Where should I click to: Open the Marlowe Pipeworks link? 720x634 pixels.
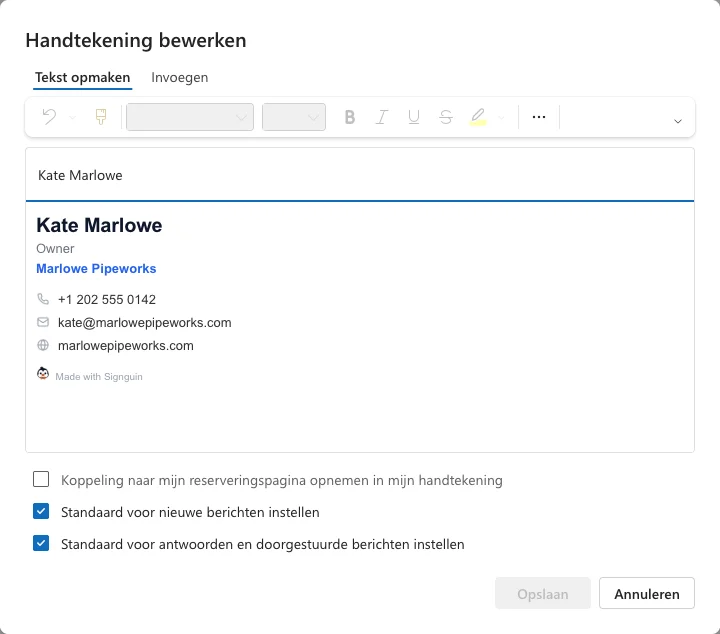point(96,269)
